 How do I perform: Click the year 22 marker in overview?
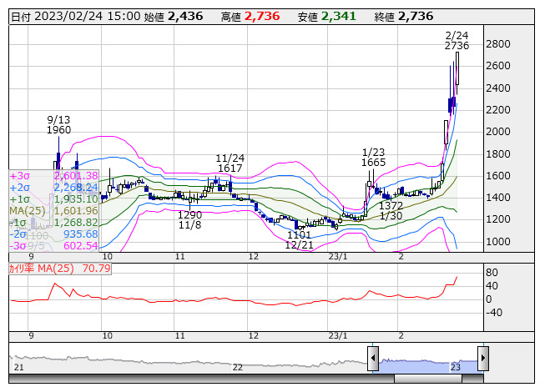pyautogui.click(x=237, y=367)
